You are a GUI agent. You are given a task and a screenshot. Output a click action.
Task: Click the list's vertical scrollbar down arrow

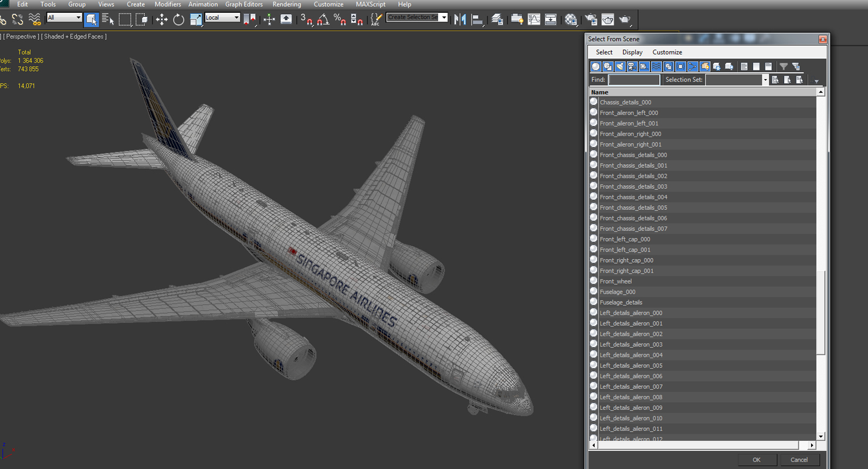tap(820, 436)
